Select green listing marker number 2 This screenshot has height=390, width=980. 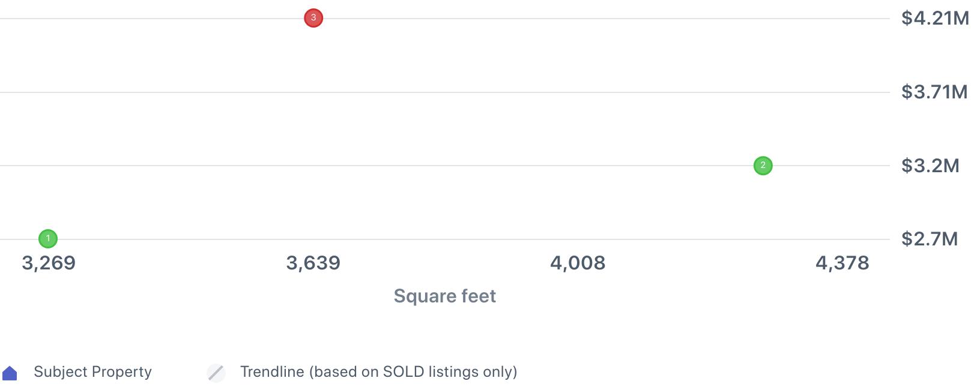tap(763, 166)
